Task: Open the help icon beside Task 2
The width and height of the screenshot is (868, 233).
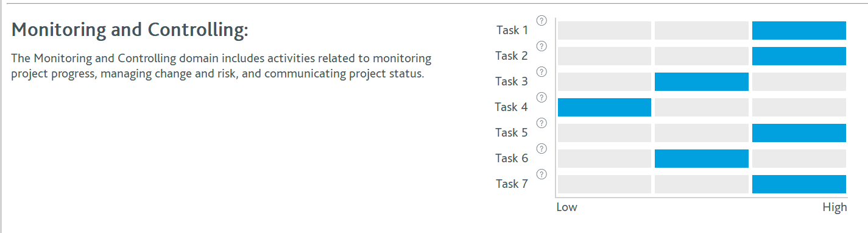Action: 541,46
